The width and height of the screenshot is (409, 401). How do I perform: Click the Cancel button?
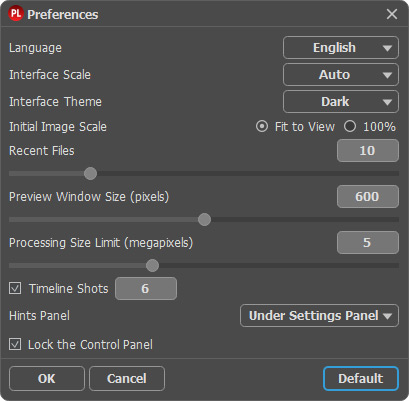pyautogui.click(x=127, y=379)
